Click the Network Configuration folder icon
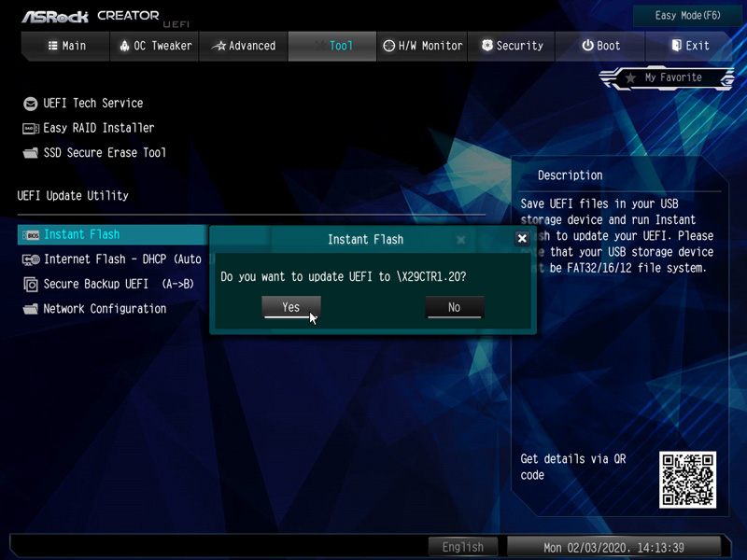747x560 pixels. [31, 309]
